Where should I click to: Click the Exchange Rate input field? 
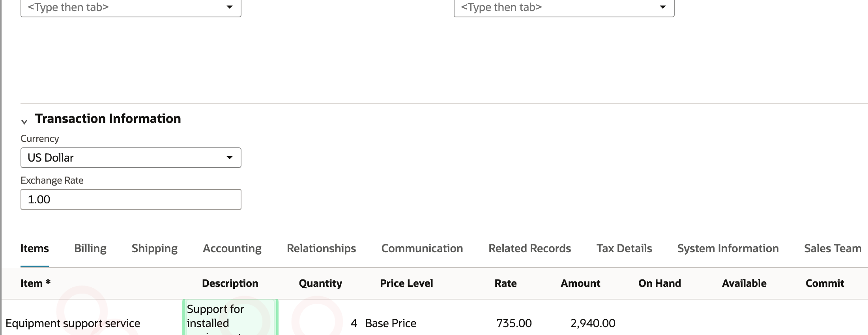[131, 199]
